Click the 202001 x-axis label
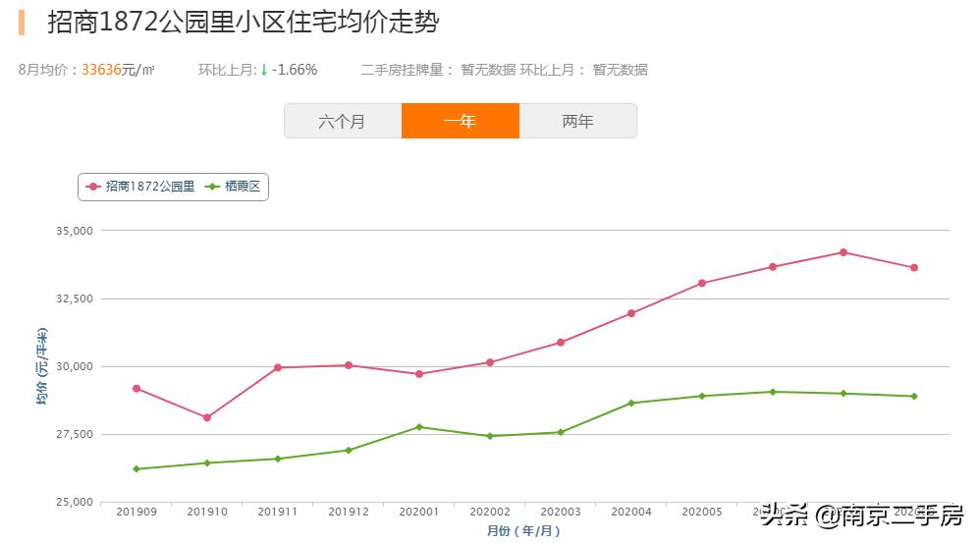980x543 pixels. (x=419, y=512)
